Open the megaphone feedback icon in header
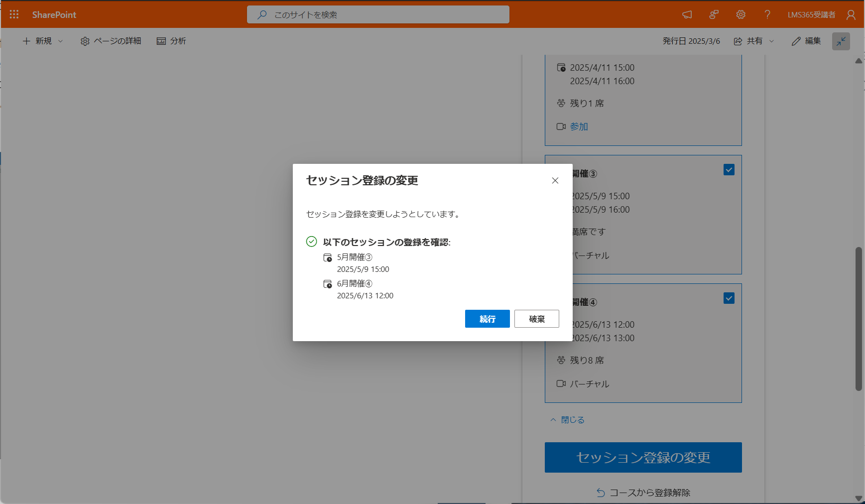This screenshot has height=504, width=865. 687,14
